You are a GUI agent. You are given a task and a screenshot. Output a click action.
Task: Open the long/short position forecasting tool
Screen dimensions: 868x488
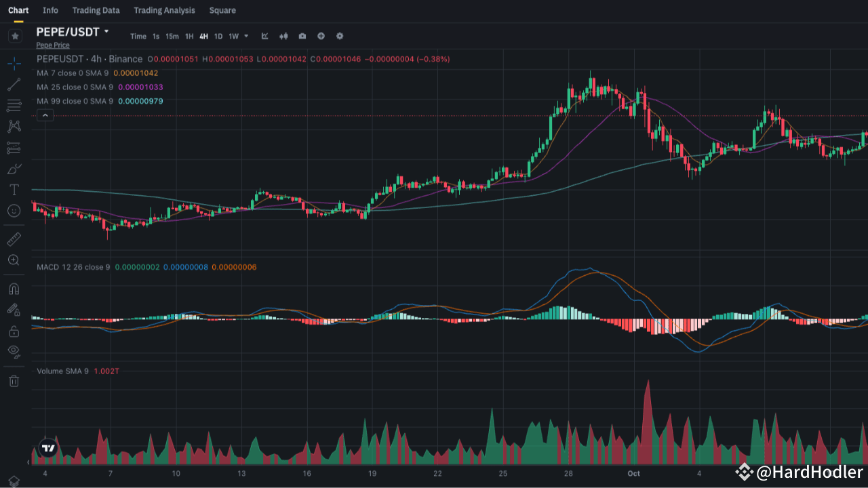coord(14,147)
